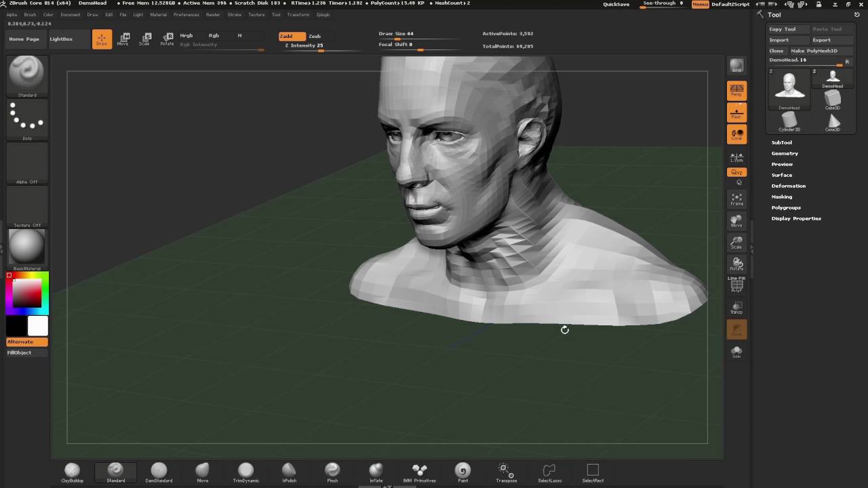
Task: Click the FillObject button
Action: pyautogui.click(x=27, y=352)
